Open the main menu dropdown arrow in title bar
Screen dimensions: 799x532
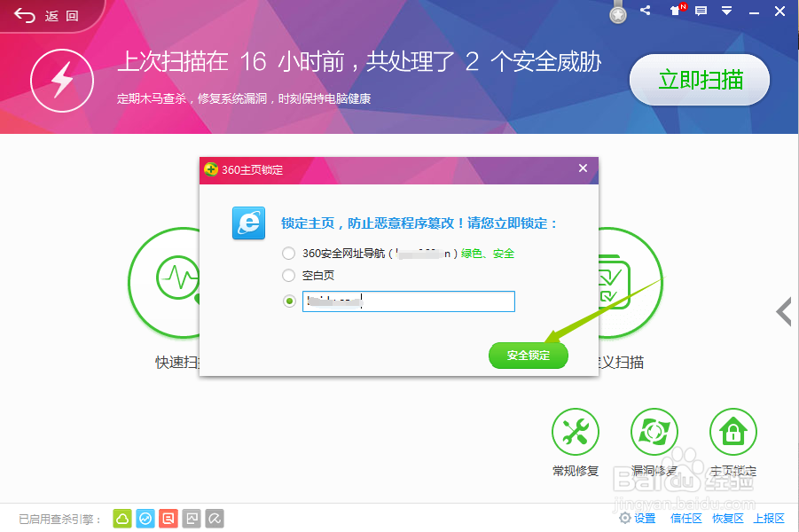click(726, 11)
